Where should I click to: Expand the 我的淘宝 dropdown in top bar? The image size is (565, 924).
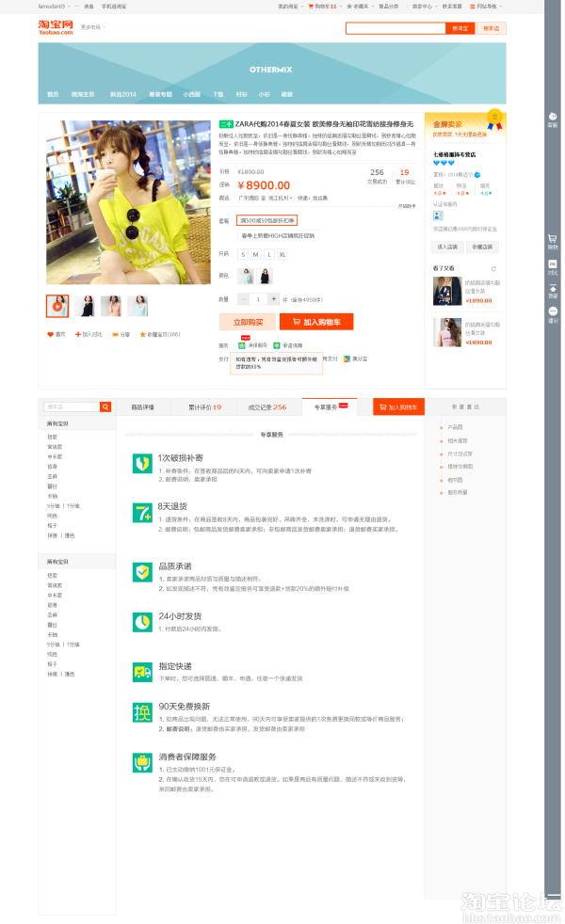pyautogui.click(x=291, y=7)
